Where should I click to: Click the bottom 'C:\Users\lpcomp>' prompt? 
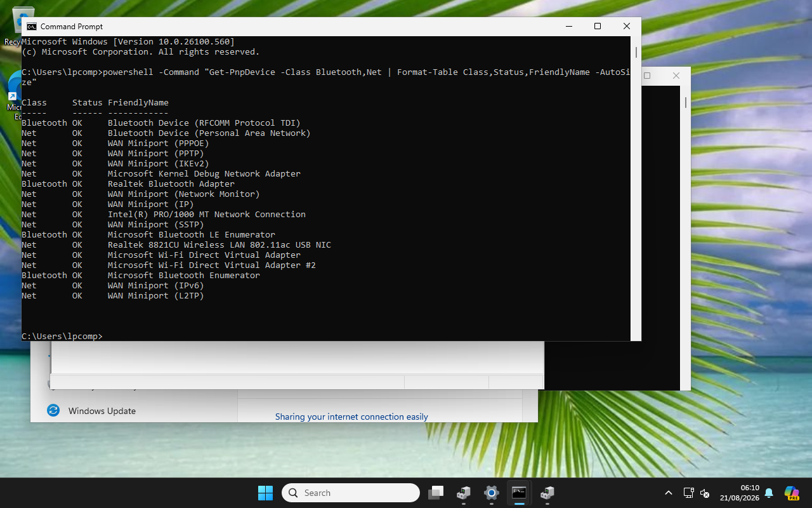pyautogui.click(x=62, y=336)
